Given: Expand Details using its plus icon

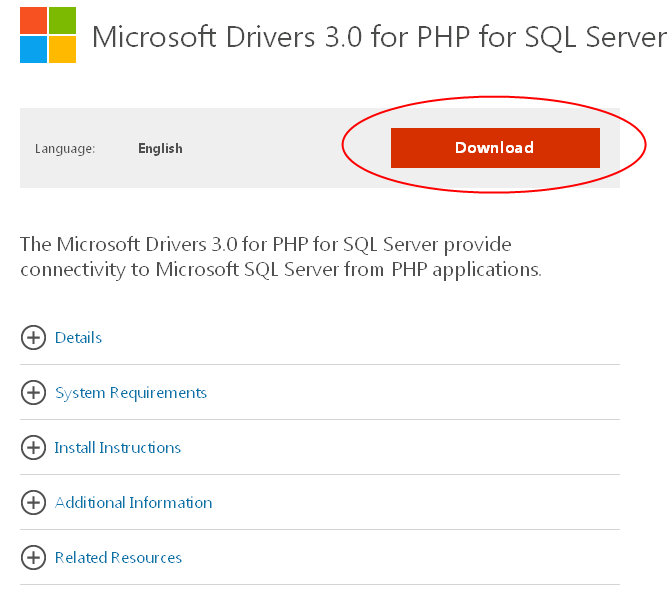Looking at the screenshot, I should click(x=33, y=338).
